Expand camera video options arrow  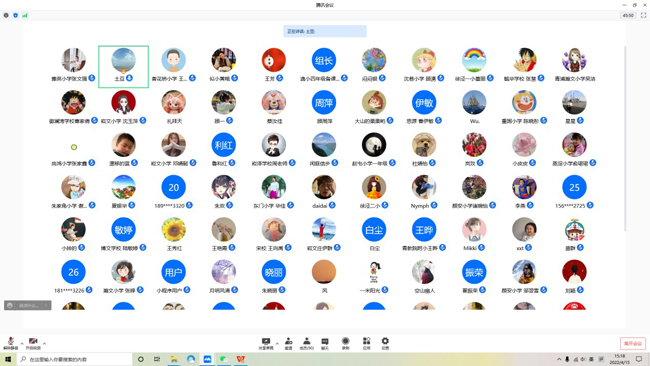point(44,343)
